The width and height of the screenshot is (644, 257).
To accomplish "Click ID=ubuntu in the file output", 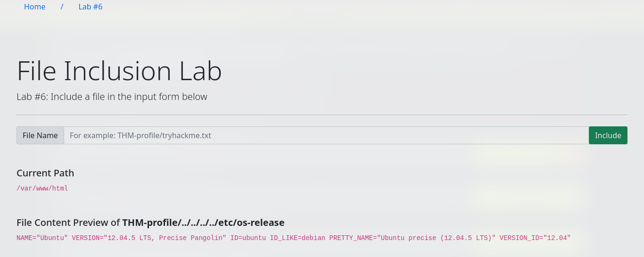I will coord(248,238).
